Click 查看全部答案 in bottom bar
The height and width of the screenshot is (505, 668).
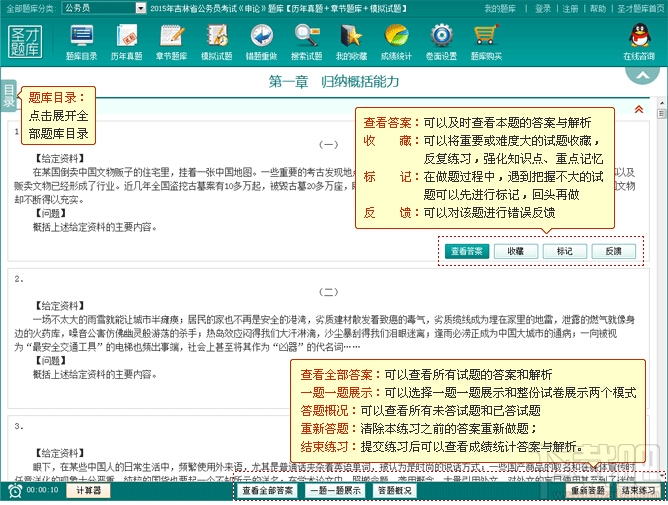coord(268,491)
